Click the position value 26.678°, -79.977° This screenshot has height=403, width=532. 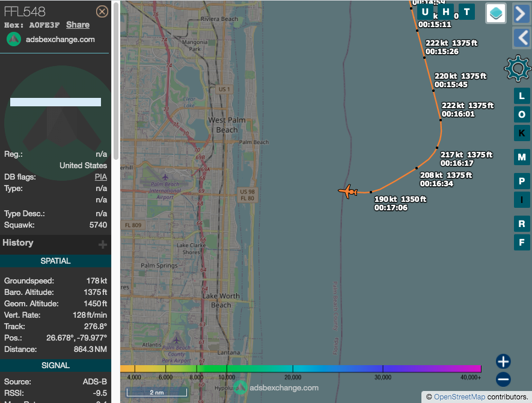77,338
